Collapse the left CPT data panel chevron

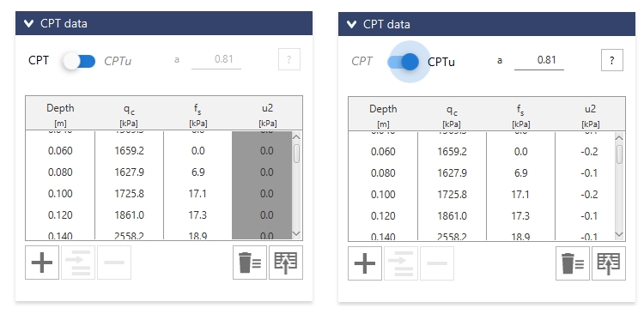pyautogui.click(x=28, y=23)
